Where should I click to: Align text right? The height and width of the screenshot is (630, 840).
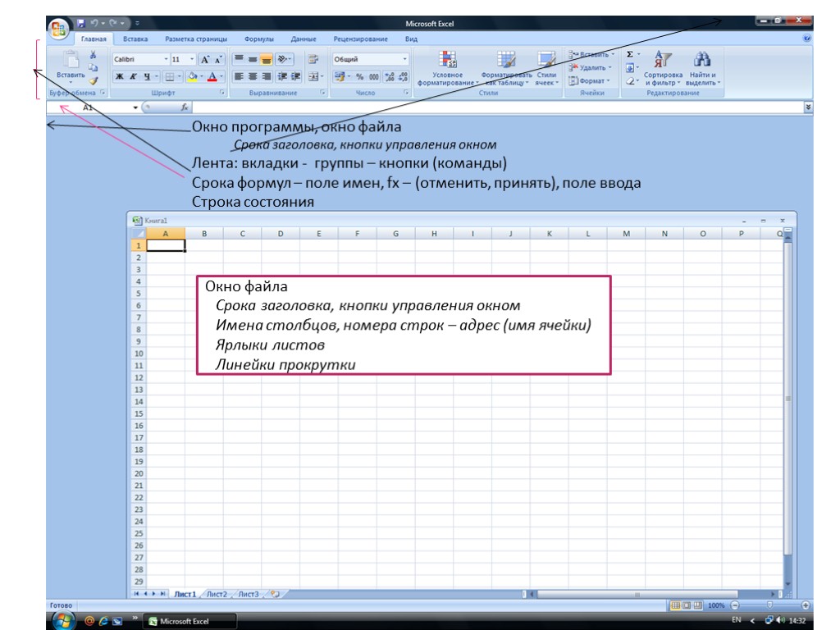(x=267, y=76)
